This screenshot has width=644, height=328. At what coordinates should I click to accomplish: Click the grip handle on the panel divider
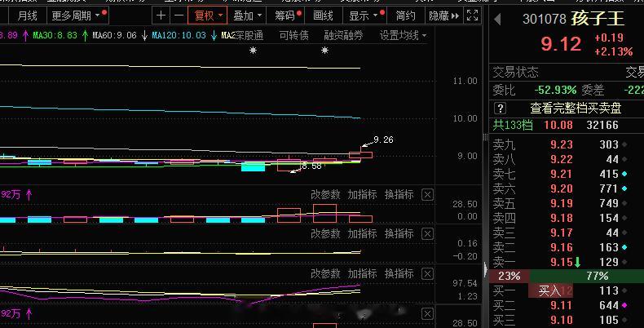pyautogui.click(x=486, y=137)
